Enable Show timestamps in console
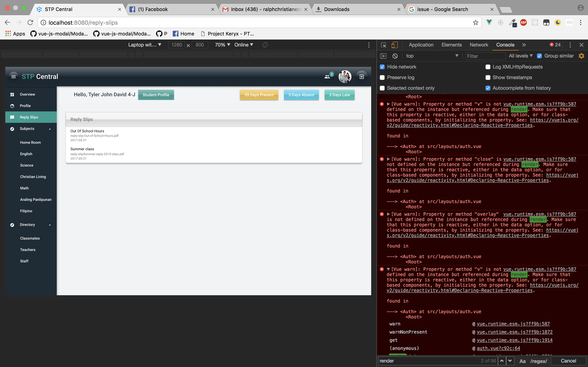The height and width of the screenshot is (367, 588). click(x=488, y=77)
